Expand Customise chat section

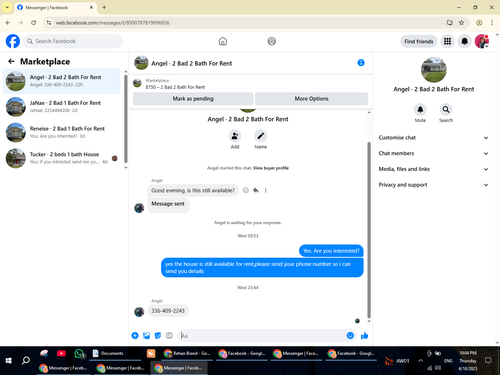[x=433, y=138]
